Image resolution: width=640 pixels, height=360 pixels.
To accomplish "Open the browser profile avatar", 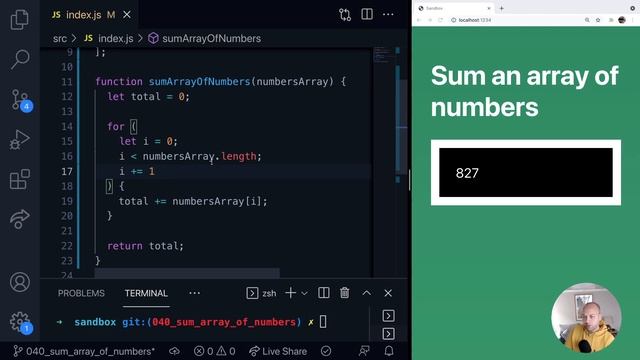I will (x=622, y=20).
